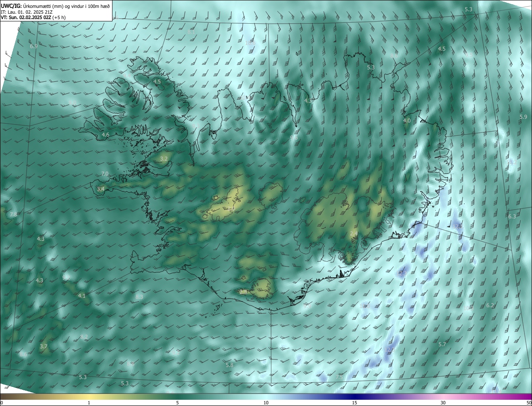
Task: Click the 50 tick on the color scale
Action: click(x=529, y=403)
